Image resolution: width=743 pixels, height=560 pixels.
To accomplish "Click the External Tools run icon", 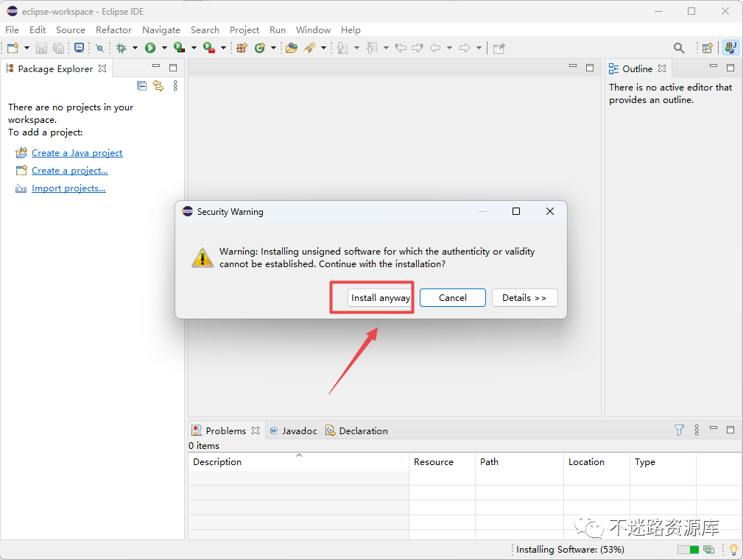I will tap(209, 48).
